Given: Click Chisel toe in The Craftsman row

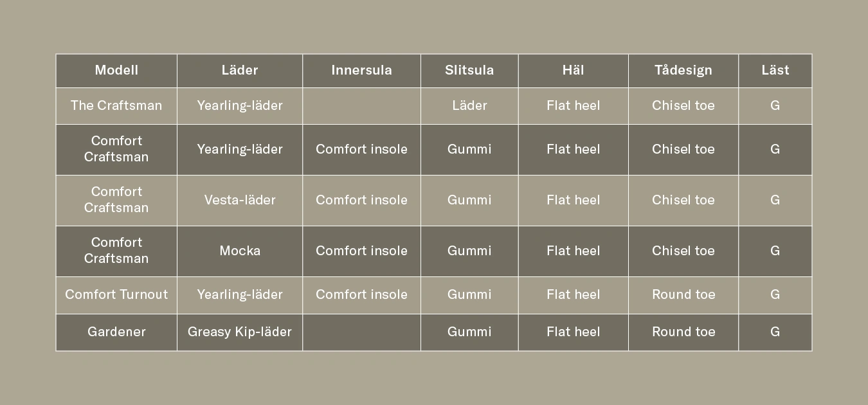Looking at the screenshot, I should [x=683, y=106].
